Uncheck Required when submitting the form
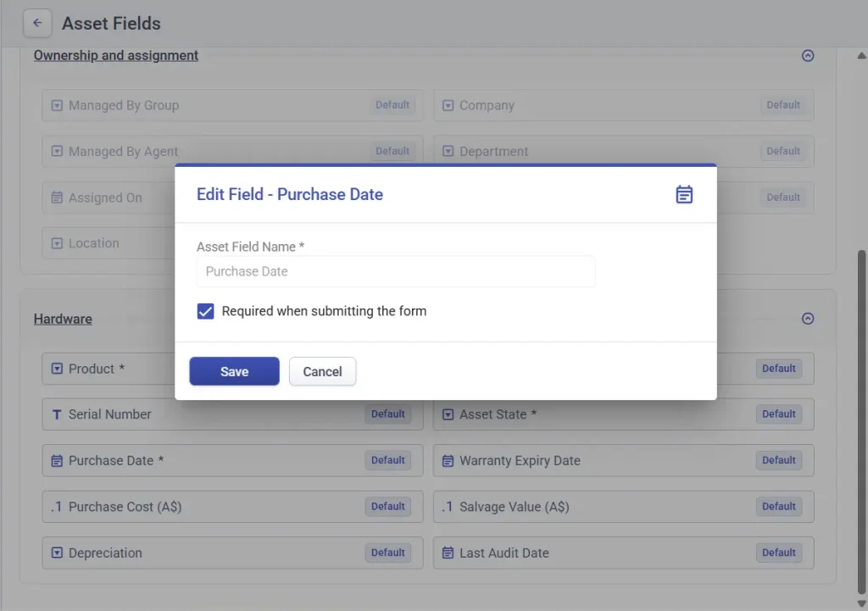868x611 pixels. click(205, 312)
